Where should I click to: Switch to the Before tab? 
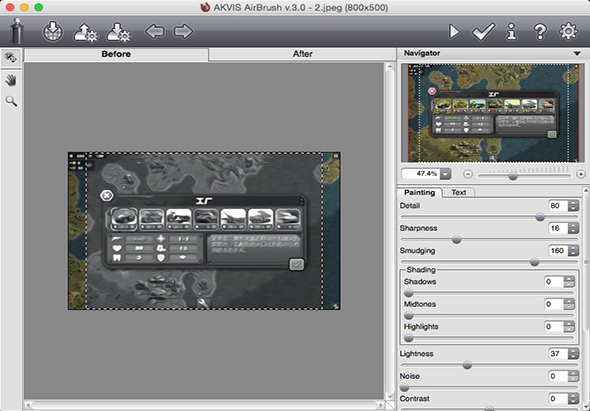pos(116,54)
